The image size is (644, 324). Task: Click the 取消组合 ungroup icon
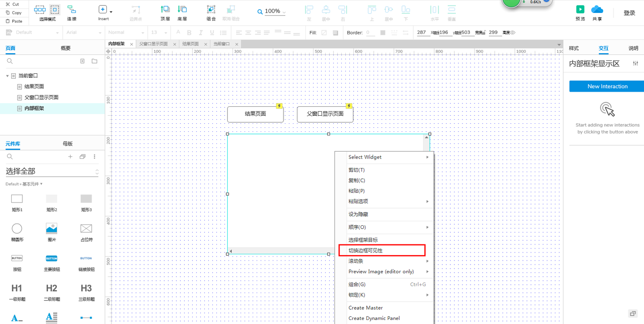click(231, 9)
